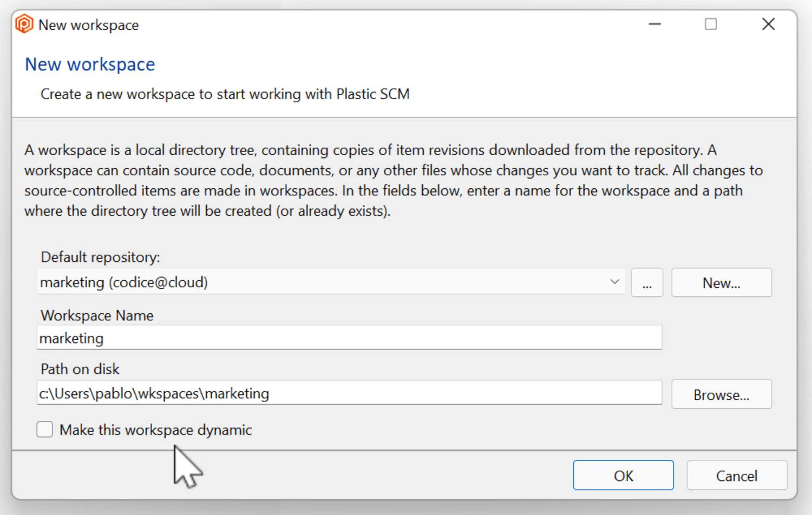This screenshot has height=515, width=812.
Task: Open repository picker via the ... button
Action: (647, 282)
